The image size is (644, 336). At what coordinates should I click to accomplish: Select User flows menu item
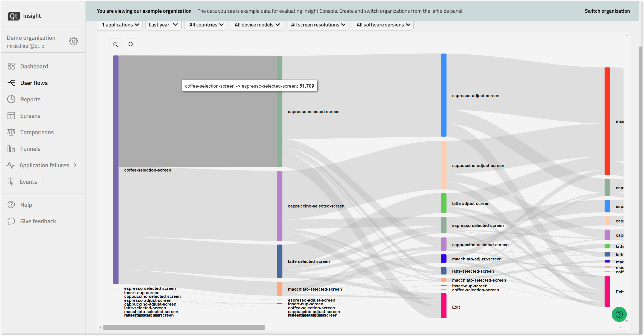pyautogui.click(x=34, y=83)
